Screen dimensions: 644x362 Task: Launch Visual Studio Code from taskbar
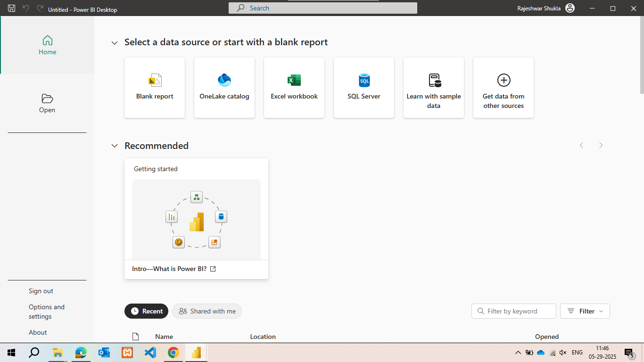[x=150, y=353]
